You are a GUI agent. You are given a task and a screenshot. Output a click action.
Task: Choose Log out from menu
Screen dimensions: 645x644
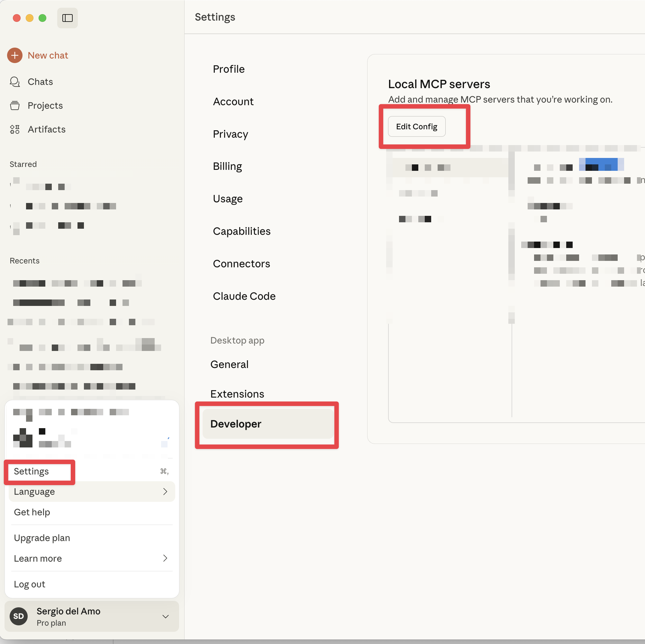click(29, 584)
